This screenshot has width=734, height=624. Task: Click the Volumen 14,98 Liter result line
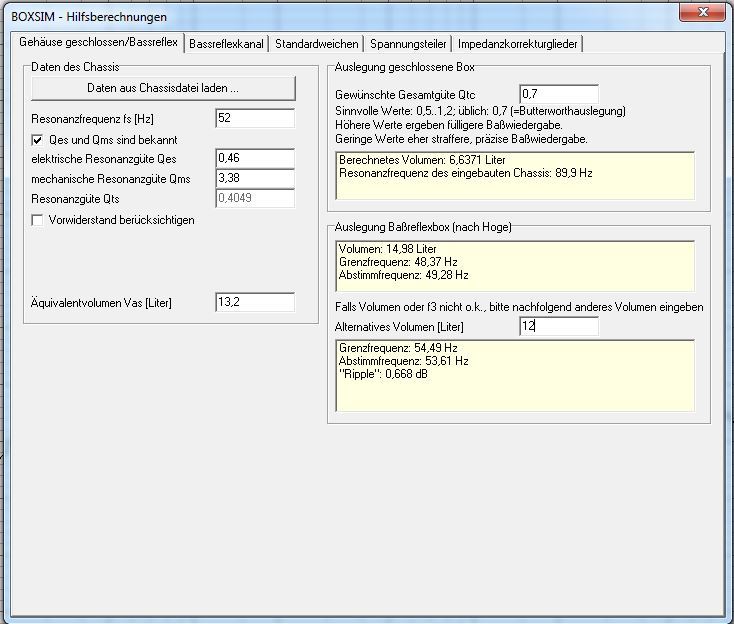(x=388, y=249)
